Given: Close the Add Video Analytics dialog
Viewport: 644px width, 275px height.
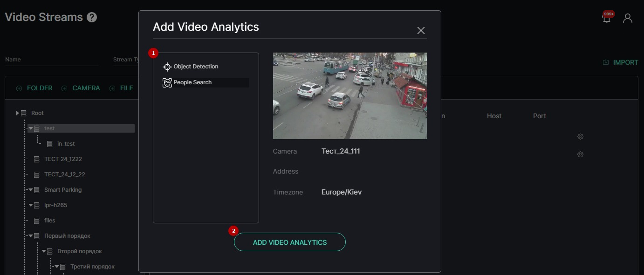Looking at the screenshot, I should [x=421, y=30].
